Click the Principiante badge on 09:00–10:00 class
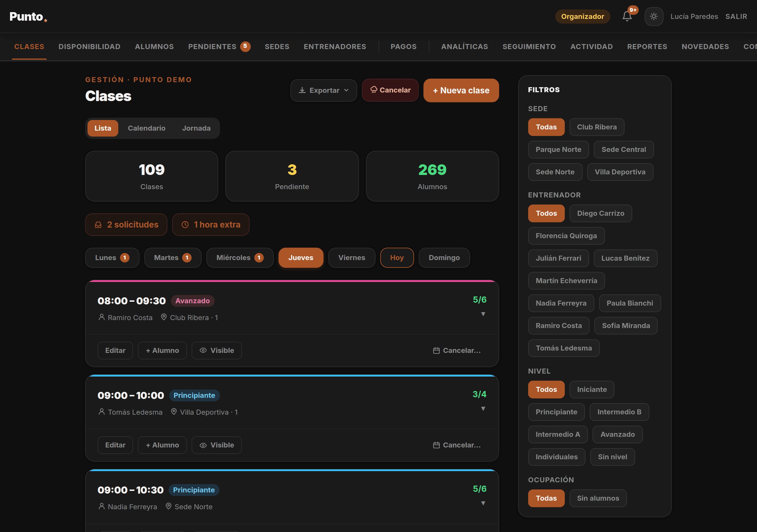 (x=194, y=395)
